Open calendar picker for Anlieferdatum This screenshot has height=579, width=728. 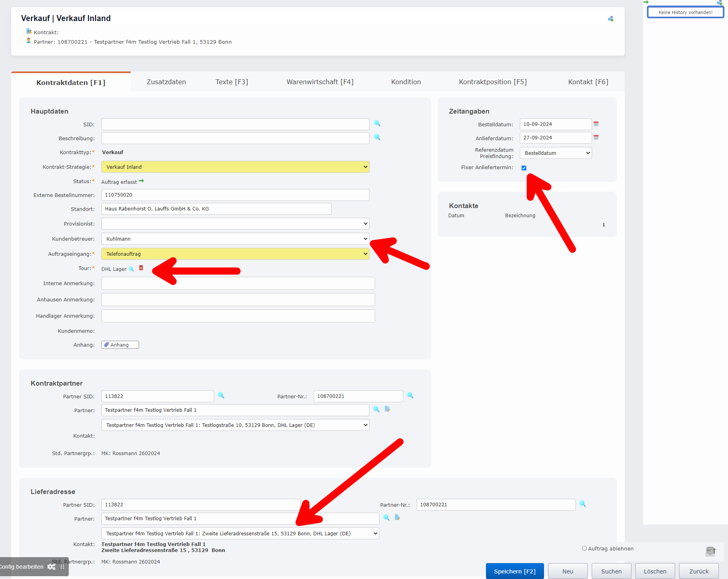pyautogui.click(x=596, y=137)
